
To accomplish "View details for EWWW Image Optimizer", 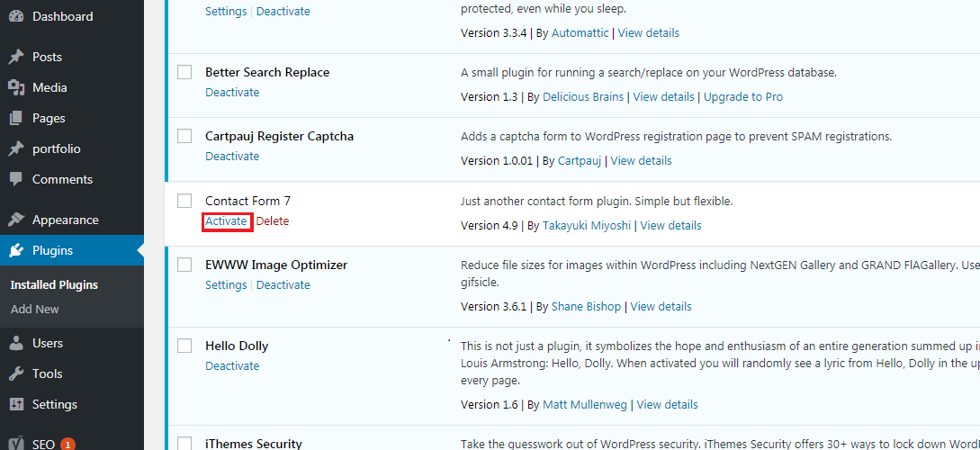I will (x=661, y=307).
